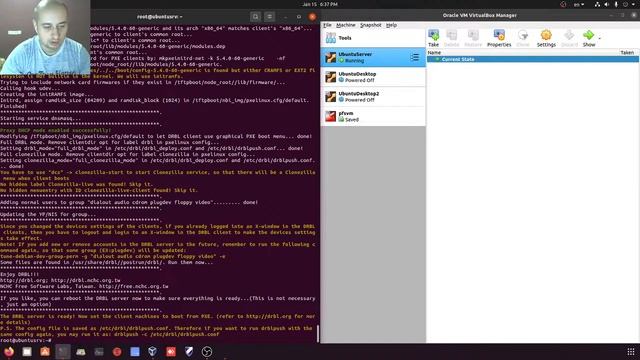Switch to Terminal in the dock
This screenshot has width=640, height=360.
click(63, 351)
